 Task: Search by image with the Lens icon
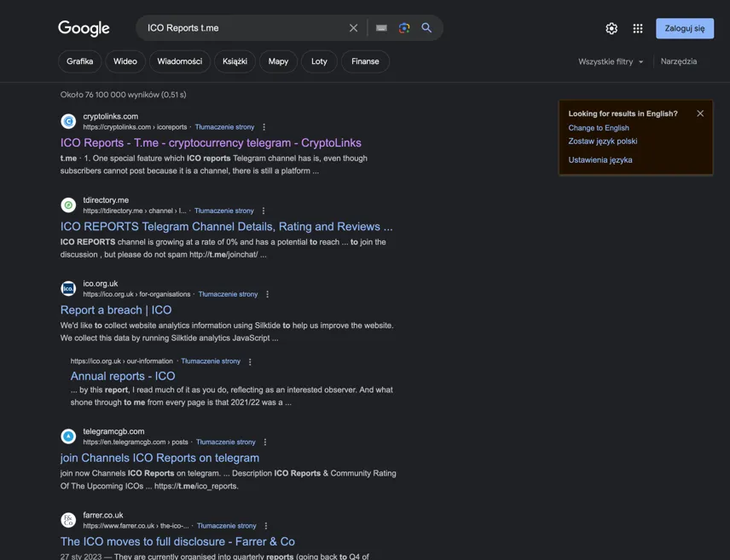[404, 28]
